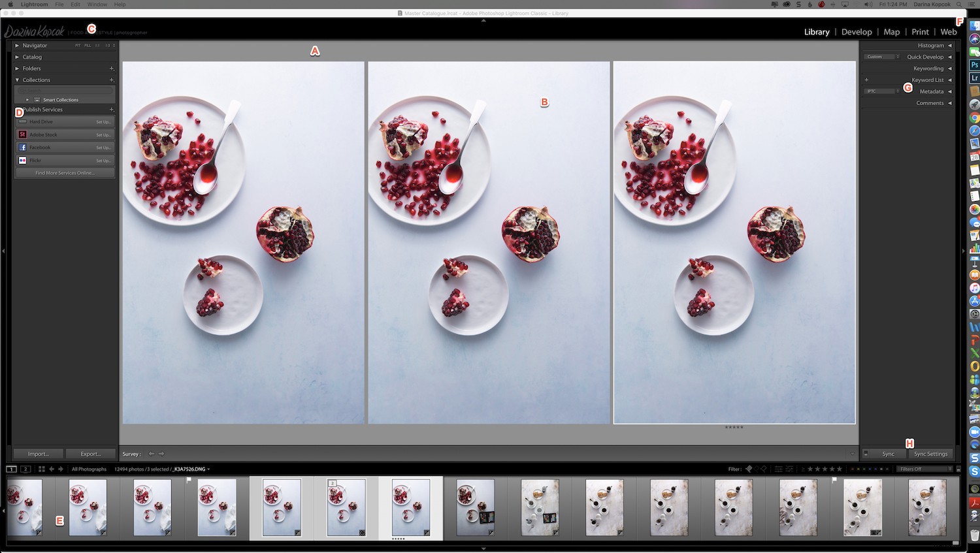Screen dimensions: 980x553
Task: Click the Facebook publish service icon
Action: pos(22,147)
